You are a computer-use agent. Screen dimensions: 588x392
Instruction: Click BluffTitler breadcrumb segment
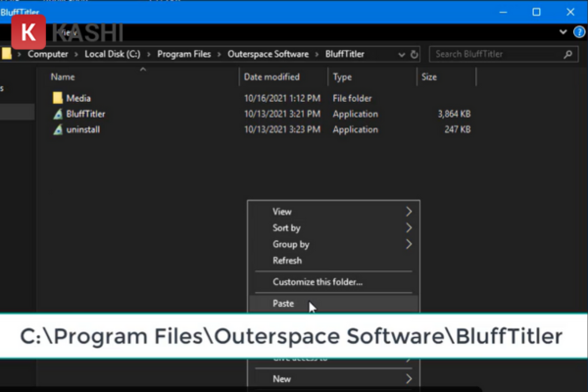tap(345, 54)
